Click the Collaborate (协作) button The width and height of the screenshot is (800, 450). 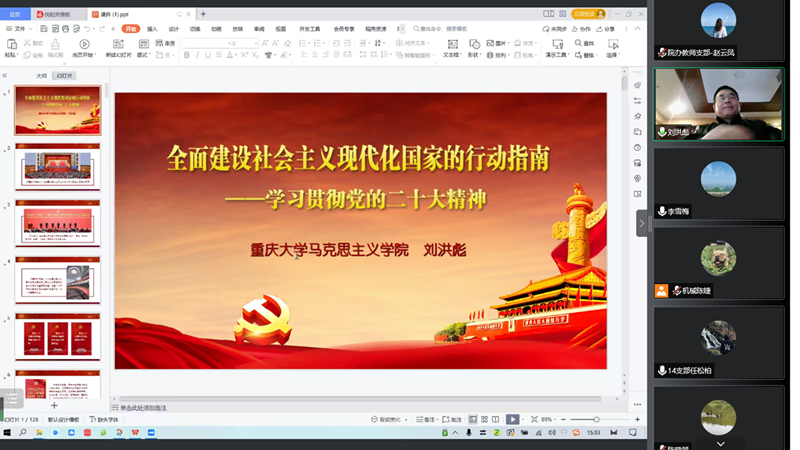[581, 29]
